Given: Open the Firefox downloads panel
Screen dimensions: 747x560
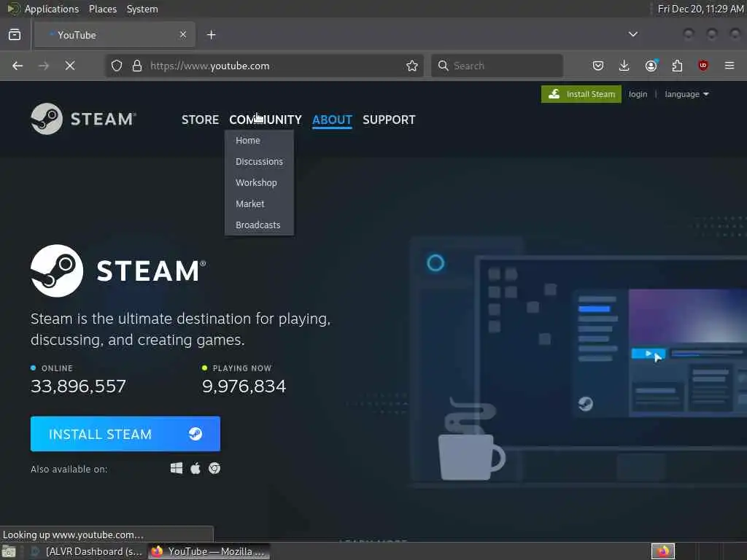Looking at the screenshot, I should point(624,66).
